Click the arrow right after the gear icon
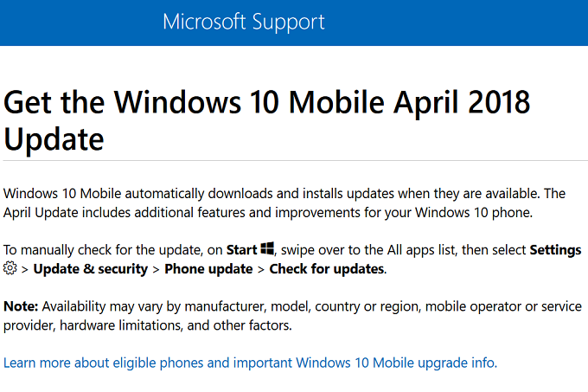Image resolution: width=588 pixels, height=392 pixels. (x=25, y=270)
